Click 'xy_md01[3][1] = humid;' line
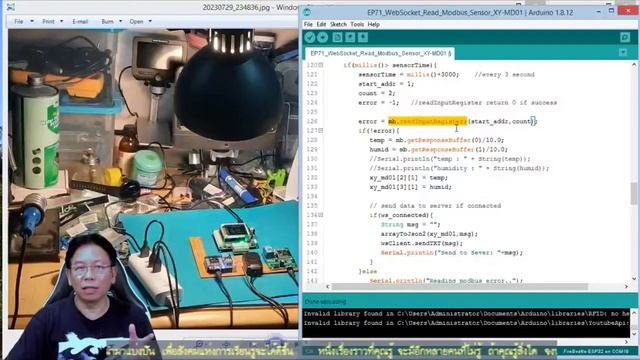Screen dimensions: 640x360 pyautogui.click(x=410, y=187)
